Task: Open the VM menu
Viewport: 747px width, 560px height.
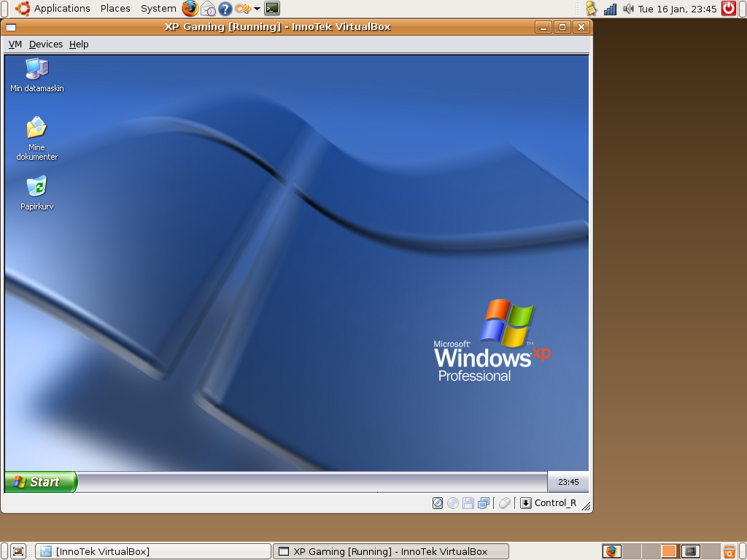Action: (15, 44)
